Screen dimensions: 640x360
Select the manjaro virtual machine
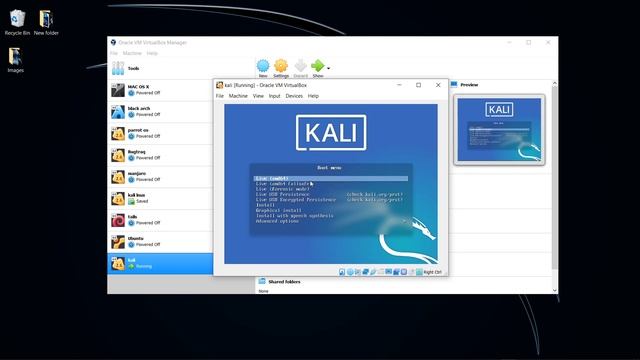pyautogui.click(x=160, y=176)
